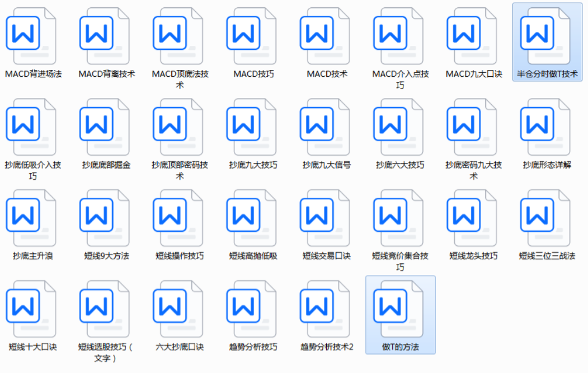The width and height of the screenshot is (588, 373).
Task: Select the 抄底主升浪 document icon
Action: 31,218
